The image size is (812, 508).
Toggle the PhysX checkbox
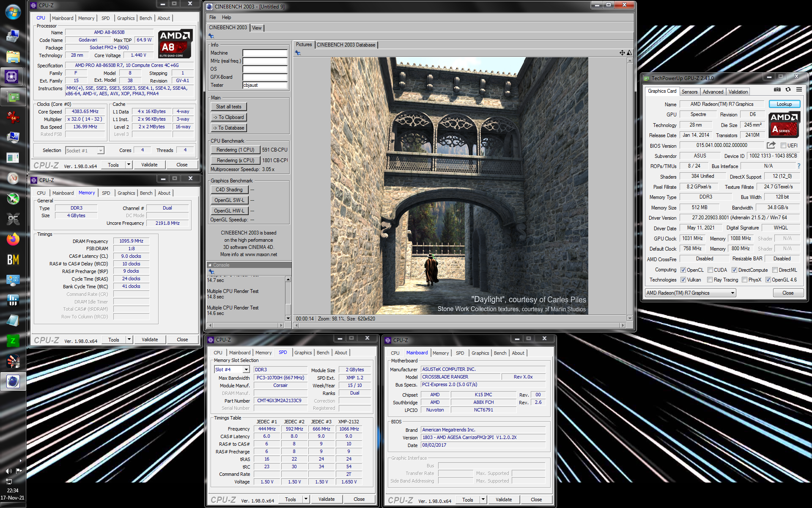point(744,280)
